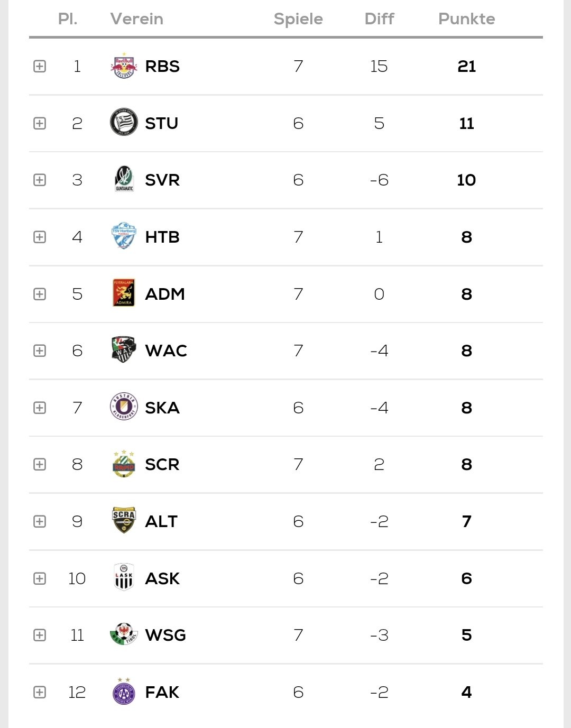Sort table by Punkte column header
The width and height of the screenshot is (571, 728).
point(466,19)
